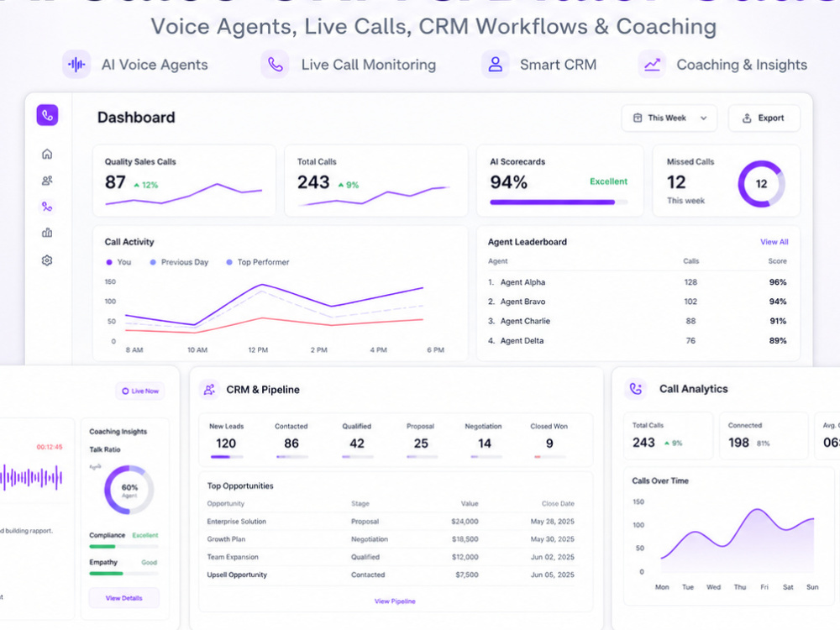The height and width of the screenshot is (630, 840).
Task: Click the Call Analytics phone icon
Action: [636, 389]
